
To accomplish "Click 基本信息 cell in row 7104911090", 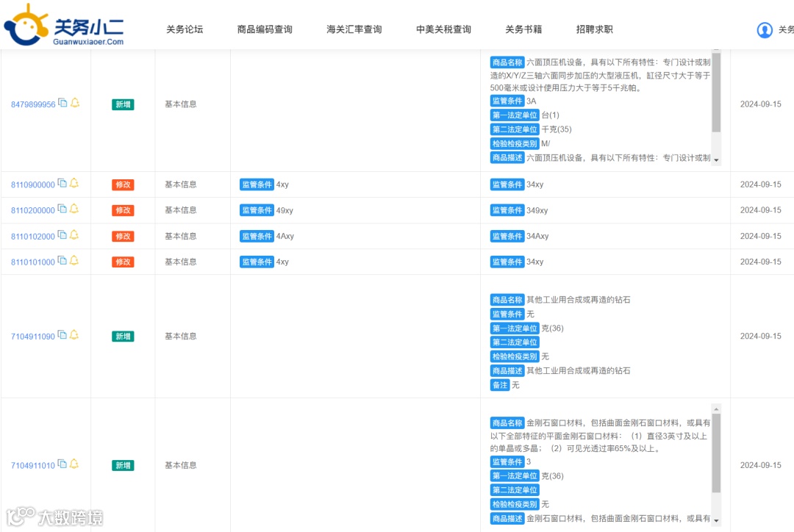I will pos(181,336).
